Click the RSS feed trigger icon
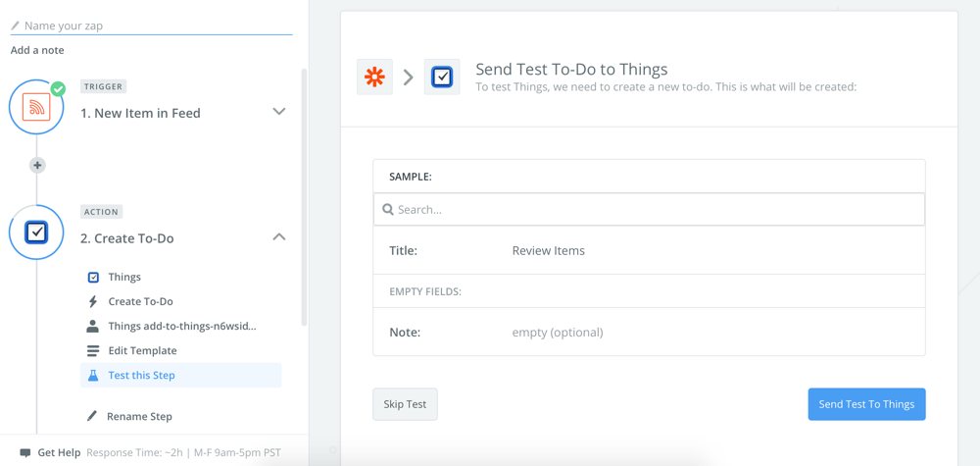Image resolution: width=980 pixels, height=466 pixels. click(36, 107)
